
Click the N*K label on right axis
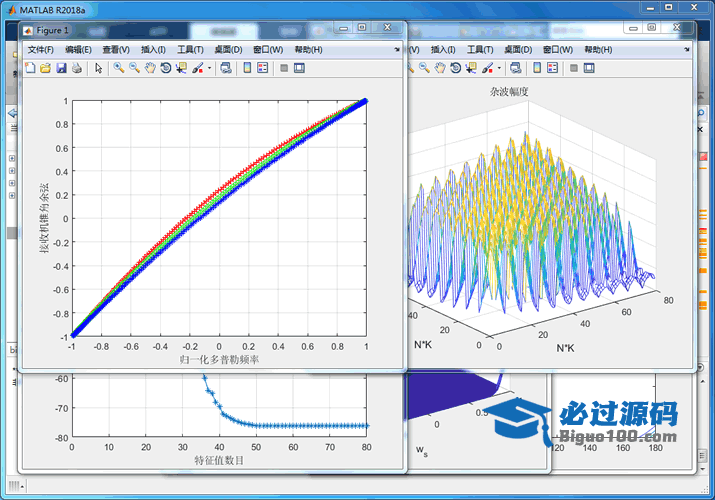click(565, 348)
